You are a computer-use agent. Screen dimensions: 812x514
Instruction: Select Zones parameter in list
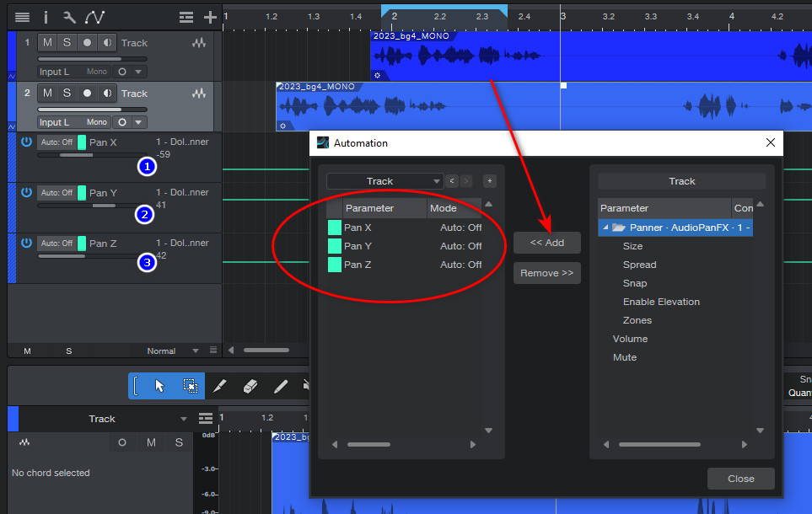tap(637, 320)
